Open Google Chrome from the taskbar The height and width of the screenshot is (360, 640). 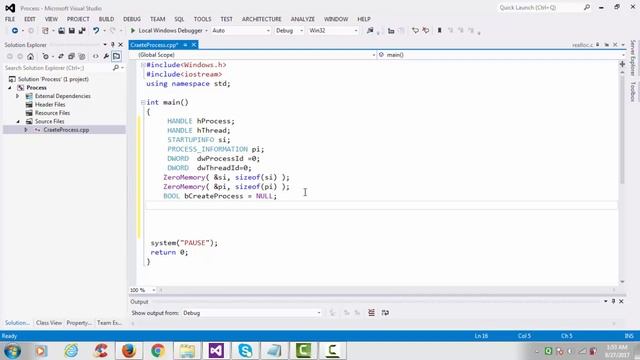click(x=158, y=351)
